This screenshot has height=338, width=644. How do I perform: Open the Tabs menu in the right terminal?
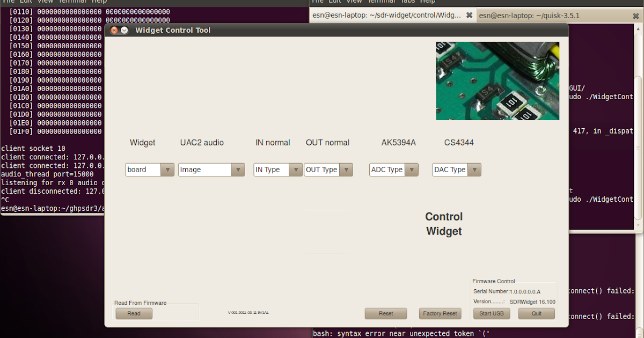408,2
